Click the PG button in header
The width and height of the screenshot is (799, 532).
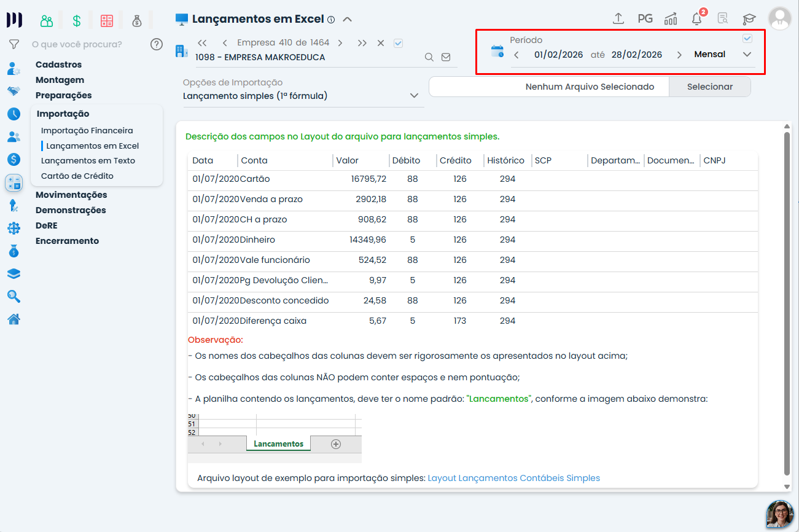[645, 18]
